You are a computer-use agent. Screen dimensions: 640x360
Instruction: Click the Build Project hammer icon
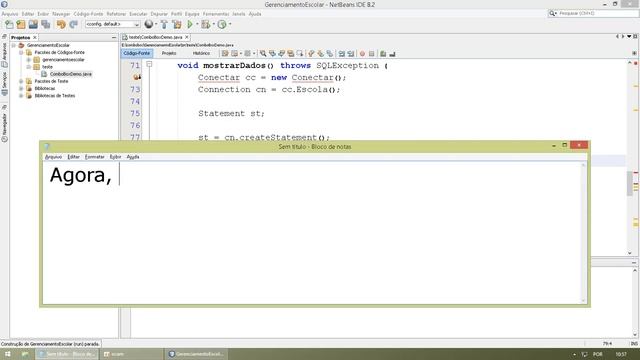tap(164, 24)
